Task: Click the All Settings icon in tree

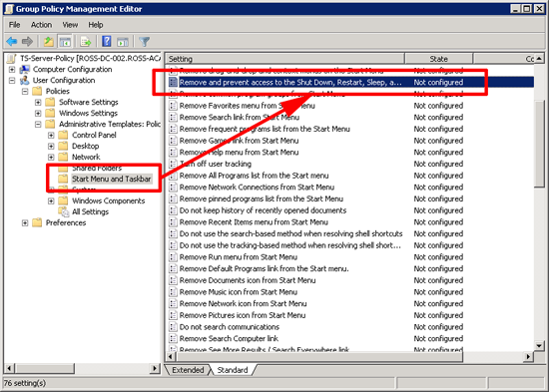Action: click(63, 211)
